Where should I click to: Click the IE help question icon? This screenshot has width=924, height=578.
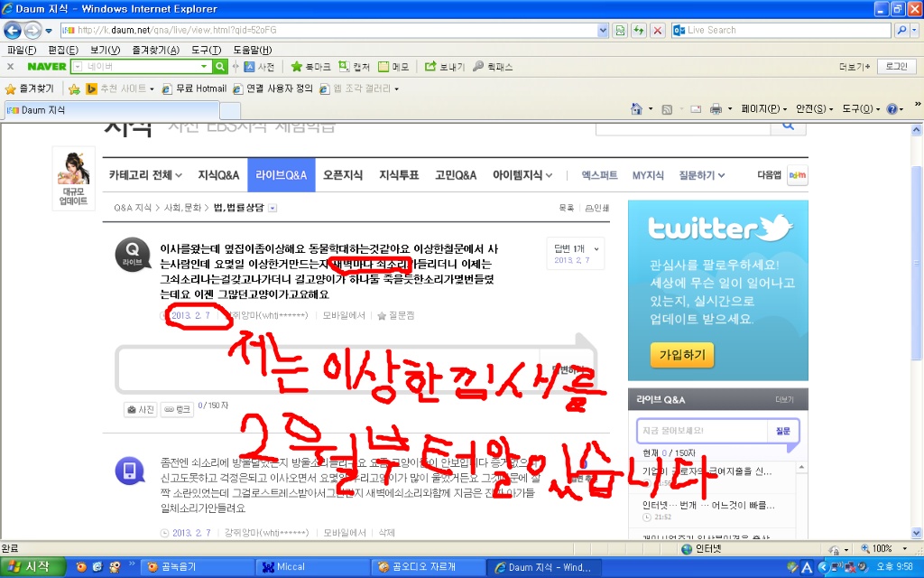point(892,109)
